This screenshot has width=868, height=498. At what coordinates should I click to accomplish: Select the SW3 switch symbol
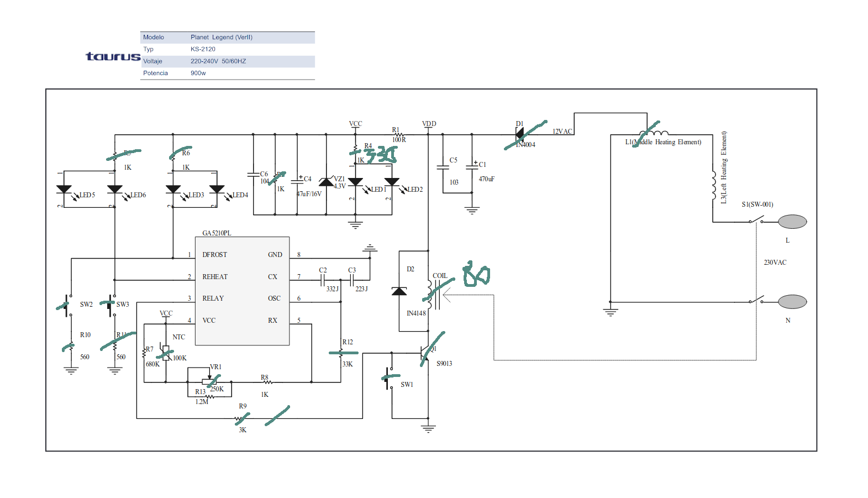(x=112, y=305)
